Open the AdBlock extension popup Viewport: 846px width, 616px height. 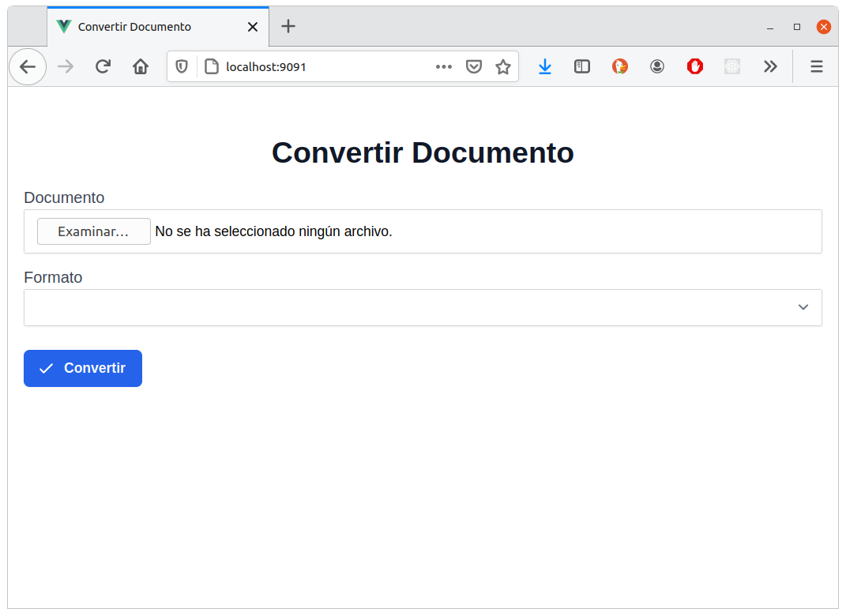[694, 66]
